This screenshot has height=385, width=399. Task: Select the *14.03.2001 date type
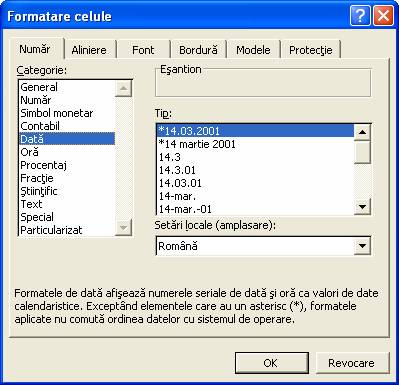pos(255,131)
